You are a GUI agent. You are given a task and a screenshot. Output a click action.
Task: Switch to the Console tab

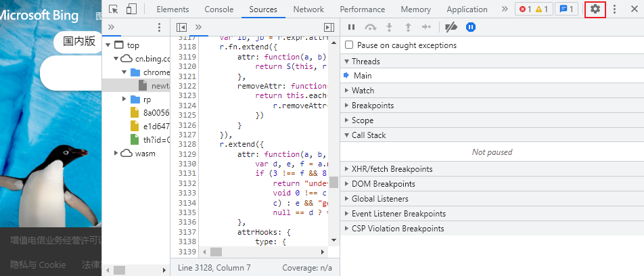pos(218,9)
